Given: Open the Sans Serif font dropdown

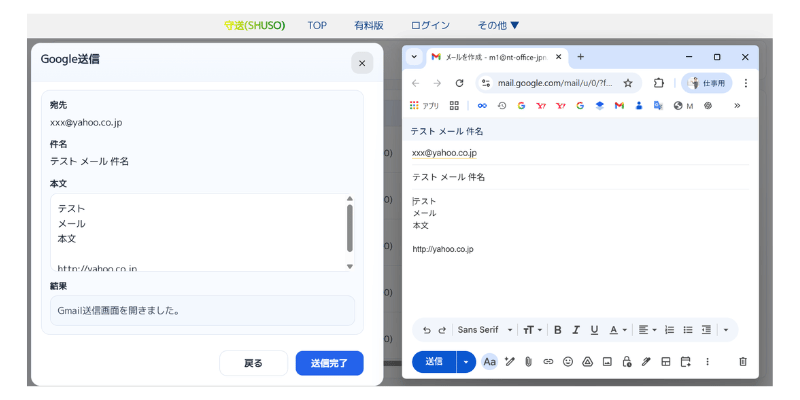Looking at the screenshot, I should 485,330.
